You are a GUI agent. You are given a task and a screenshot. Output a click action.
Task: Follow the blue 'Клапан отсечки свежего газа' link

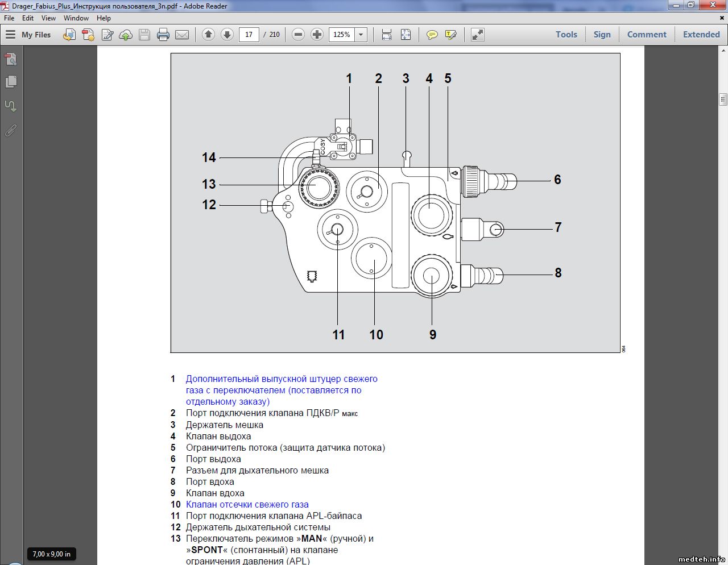[x=247, y=504]
